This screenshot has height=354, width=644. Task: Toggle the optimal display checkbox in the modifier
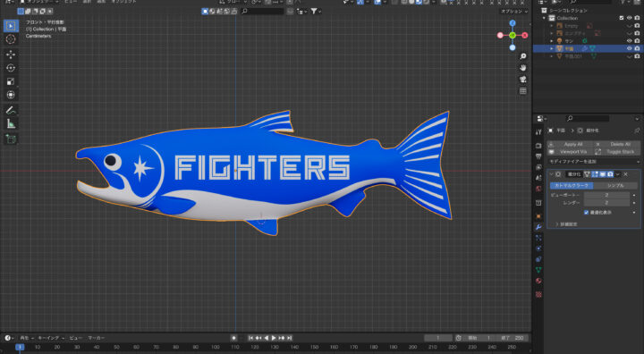[586, 213]
